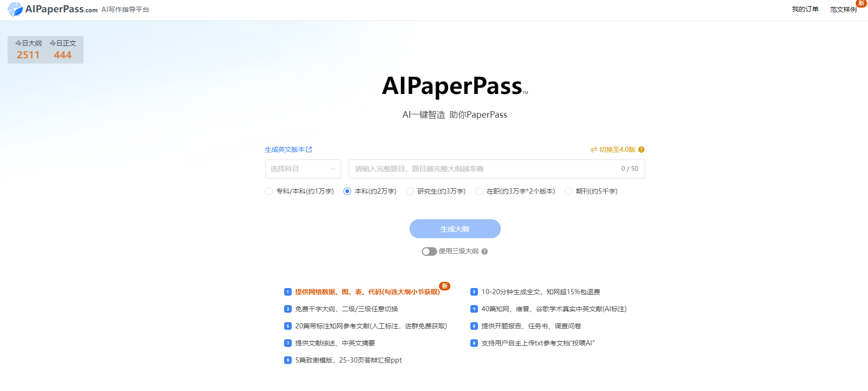Click the text 免费千字大纲，二级/三级任意切换
Viewport: 868px width, 391px height.
pyautogui.click(x=347, y=309)
